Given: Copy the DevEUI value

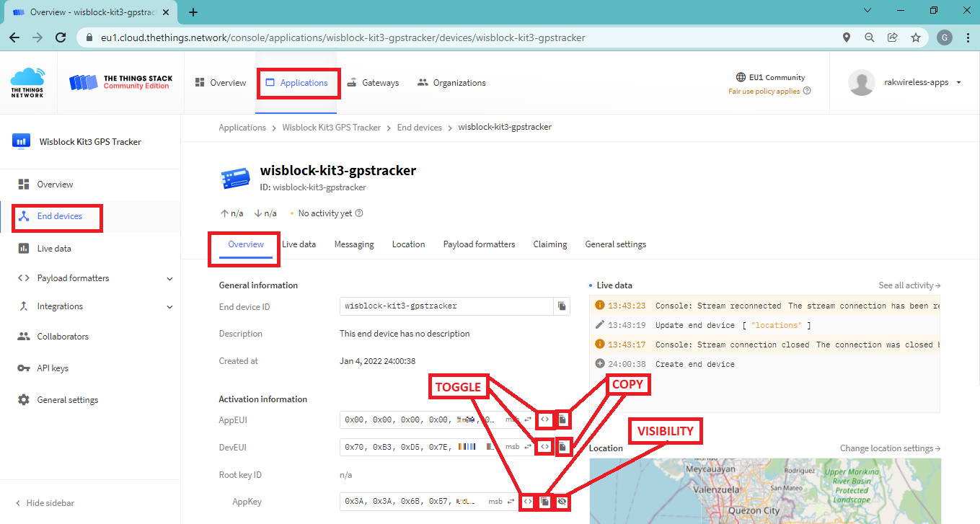Looking at the screenshot, I should (x=563, y=447).
